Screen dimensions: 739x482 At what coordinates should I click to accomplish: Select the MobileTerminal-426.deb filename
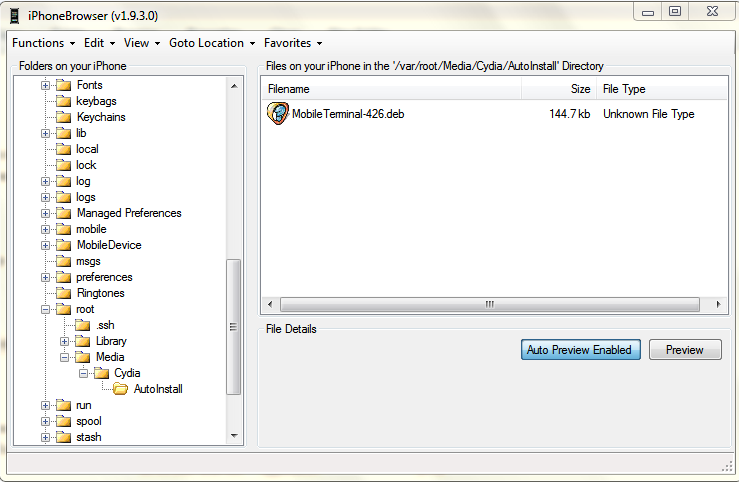[x=348, y=114]
